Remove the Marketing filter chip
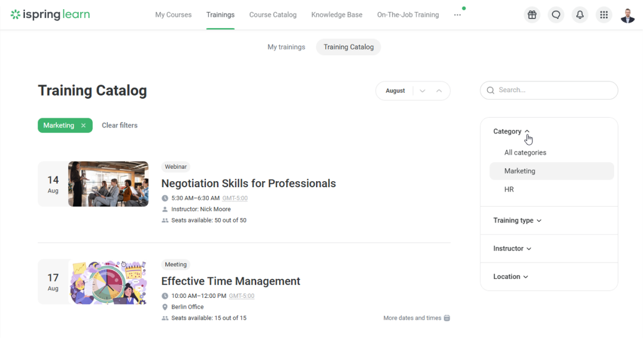This screenshot has height=338, width=644. pos(83,125)
